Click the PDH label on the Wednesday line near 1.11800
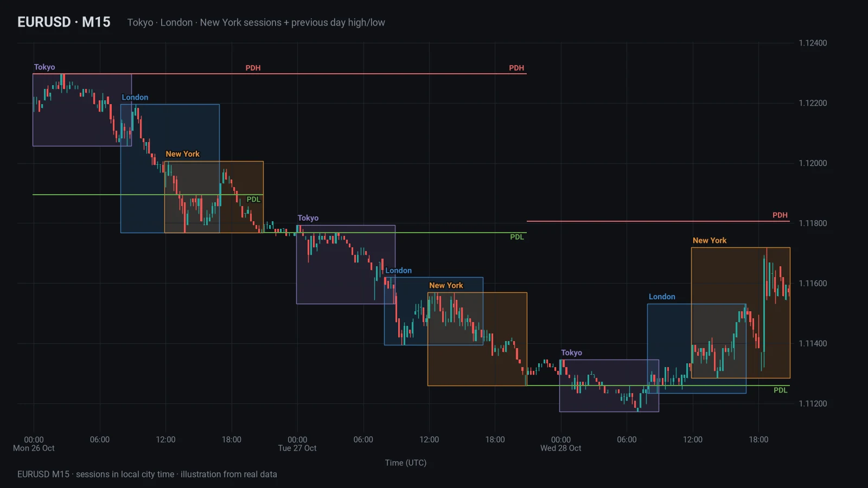 point(780,215)
